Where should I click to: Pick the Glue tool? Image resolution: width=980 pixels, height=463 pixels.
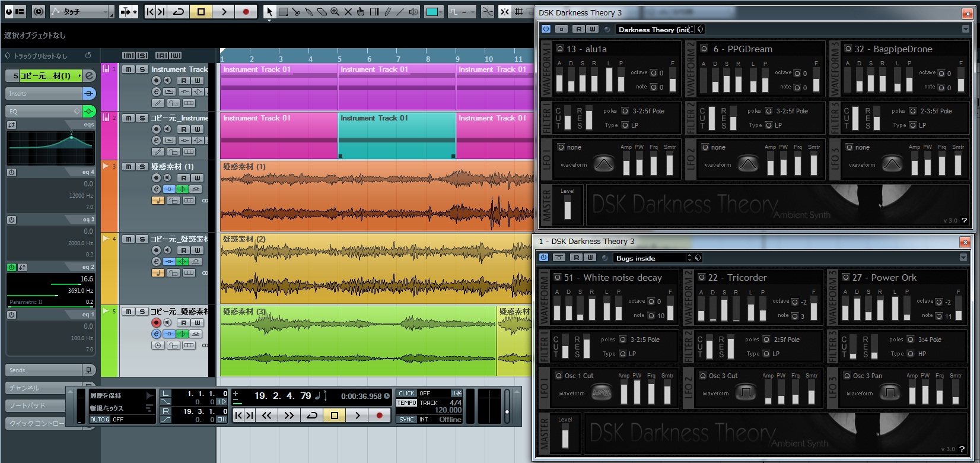309,11
